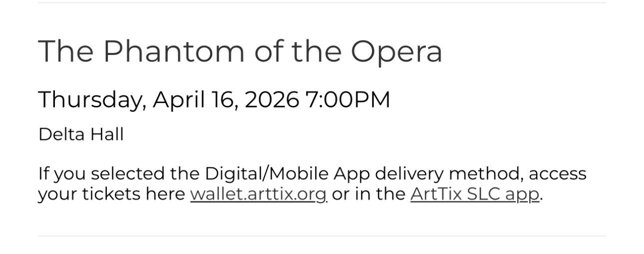Click the word access in the paragraph
The image size is (644, 254).
[x=557, y=173]
